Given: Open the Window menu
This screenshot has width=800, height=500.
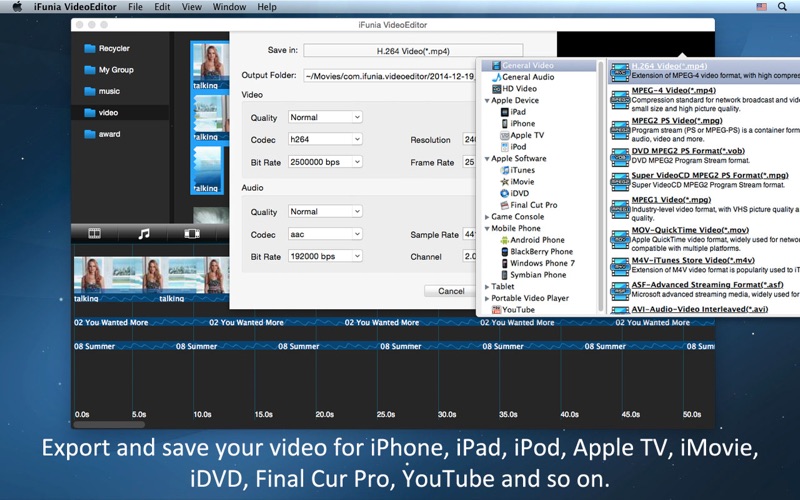Looking at the screenshot, I should click(x=229, y=7).
